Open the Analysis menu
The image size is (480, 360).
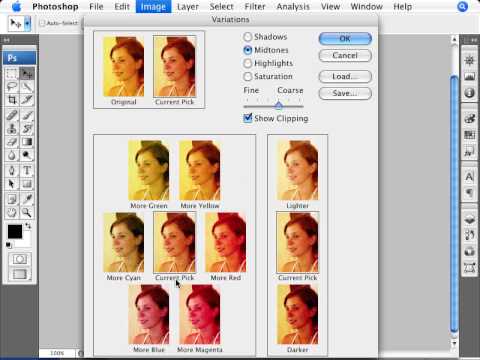point(293,6)
